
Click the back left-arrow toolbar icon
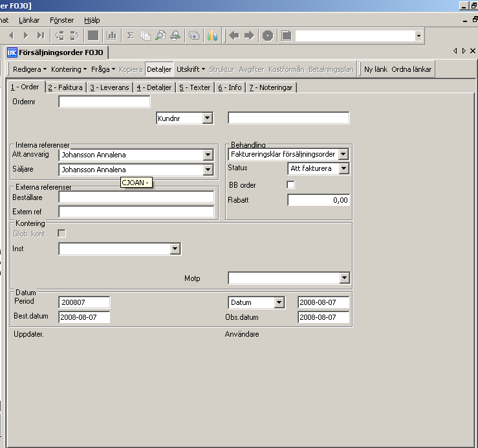(x=234, y=36)
